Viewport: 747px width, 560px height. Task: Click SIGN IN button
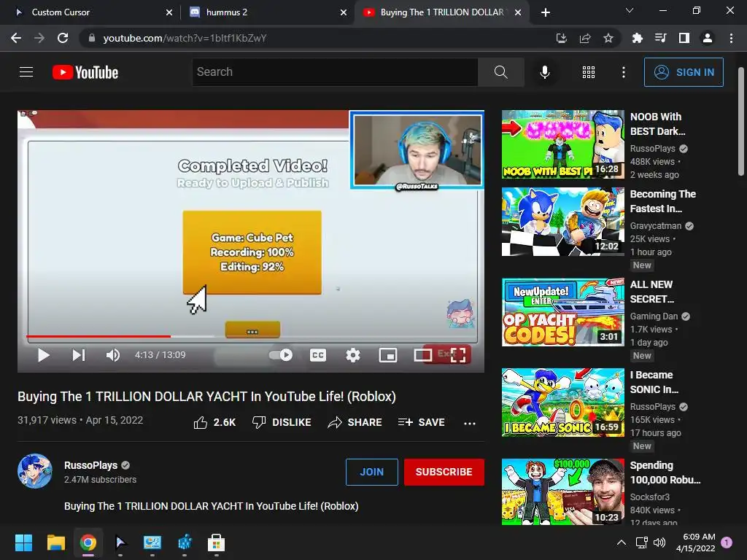click(684, 72)
